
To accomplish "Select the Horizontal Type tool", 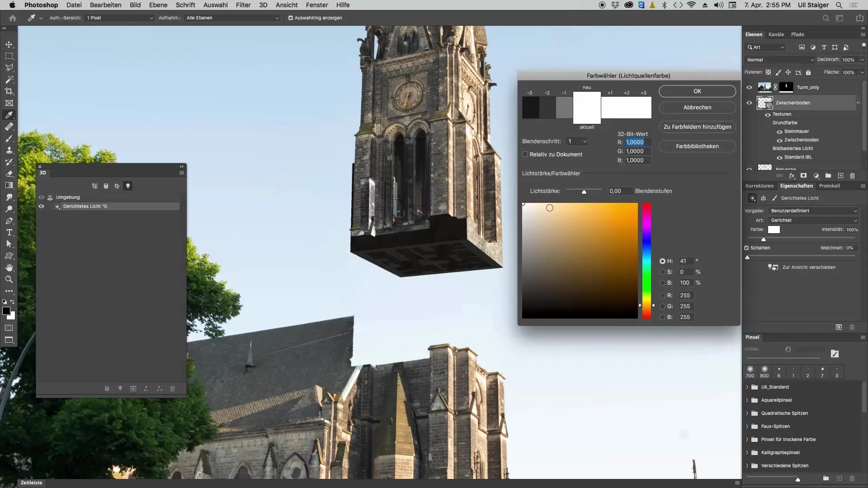I will coord(9,232).
